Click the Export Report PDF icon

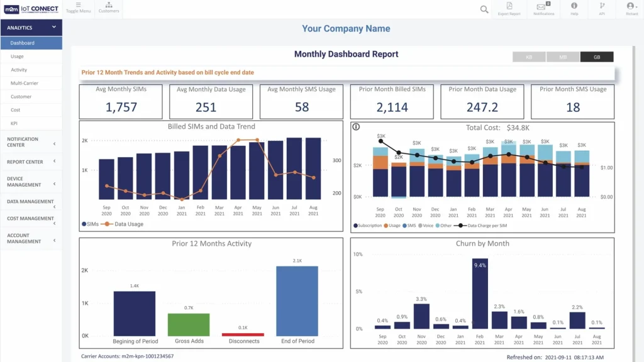pos(509,6)
